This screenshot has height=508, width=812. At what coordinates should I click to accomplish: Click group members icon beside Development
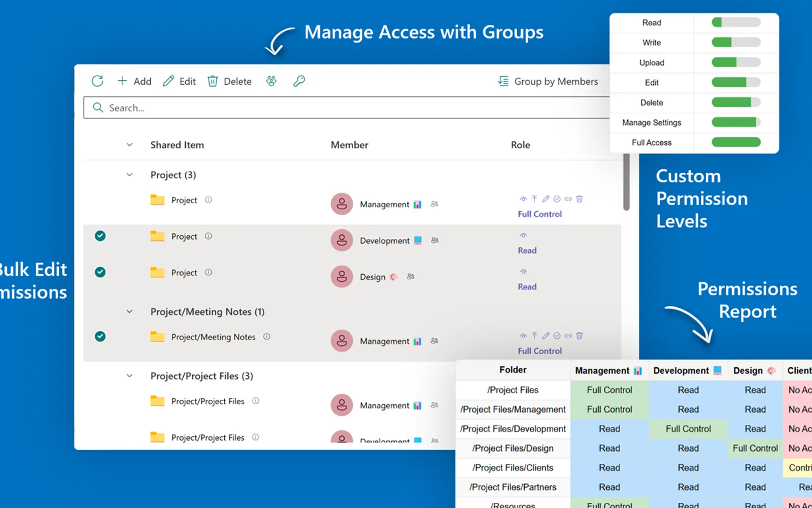coord(435,240)
